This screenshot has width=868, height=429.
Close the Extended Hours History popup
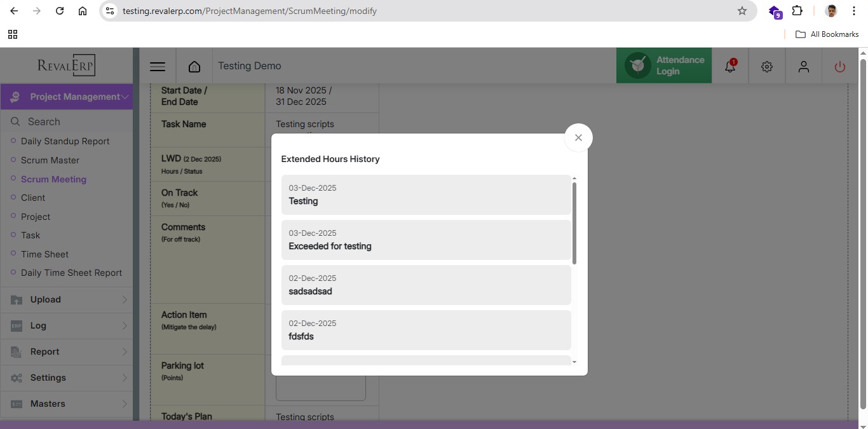(x=578, y=137)
